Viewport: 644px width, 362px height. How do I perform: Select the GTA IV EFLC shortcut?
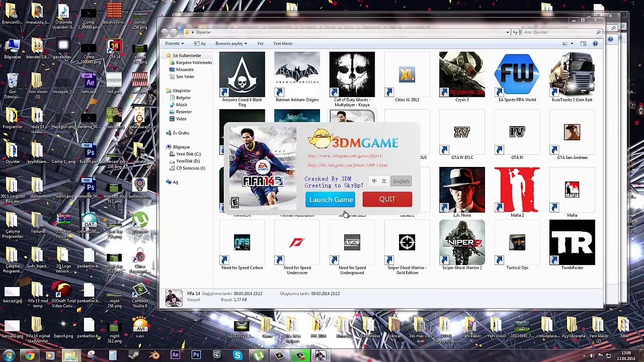pos(462,135)
